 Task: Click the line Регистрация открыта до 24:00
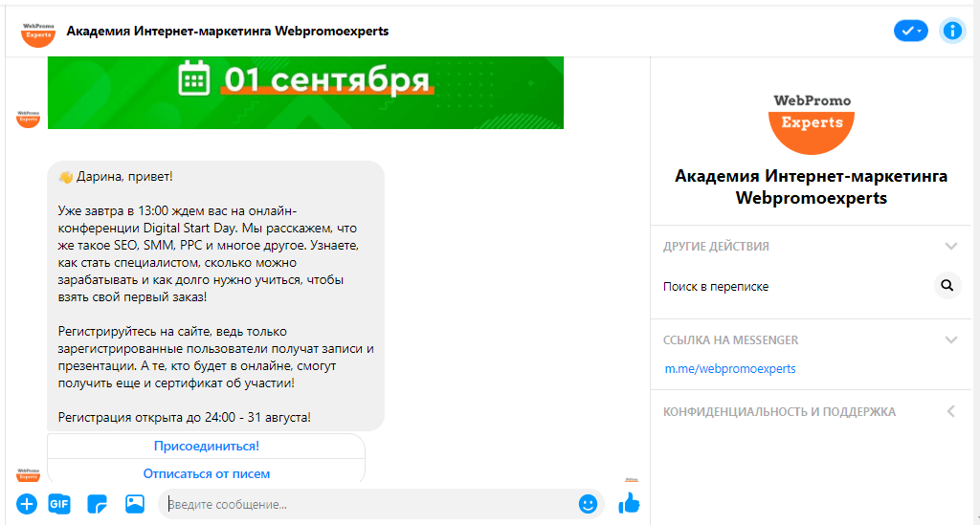(x=185, y=417)
